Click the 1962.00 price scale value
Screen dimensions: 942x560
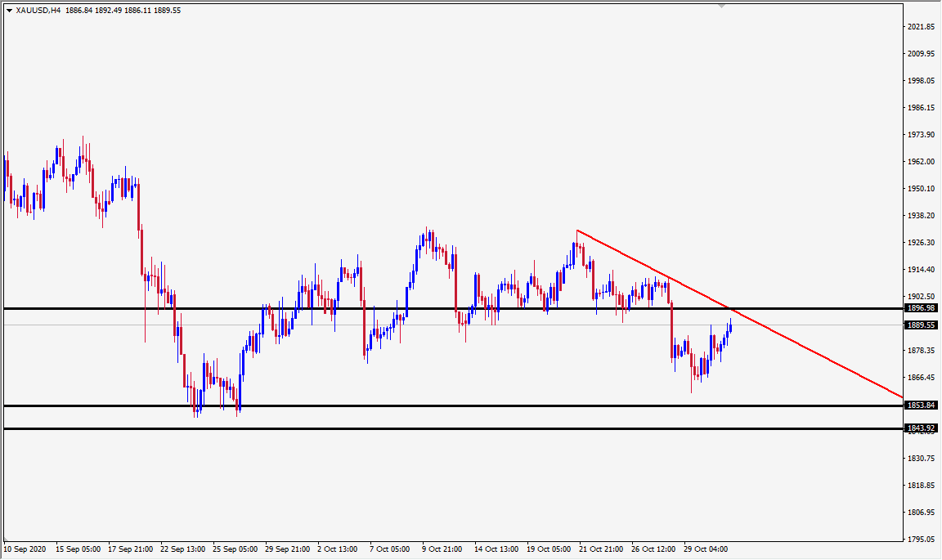921,161
